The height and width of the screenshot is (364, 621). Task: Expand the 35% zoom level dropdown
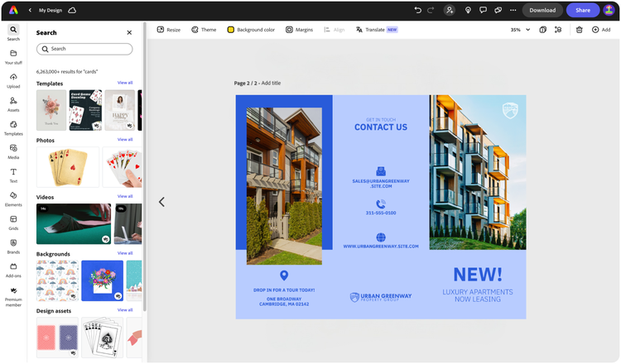pos(520,30)
